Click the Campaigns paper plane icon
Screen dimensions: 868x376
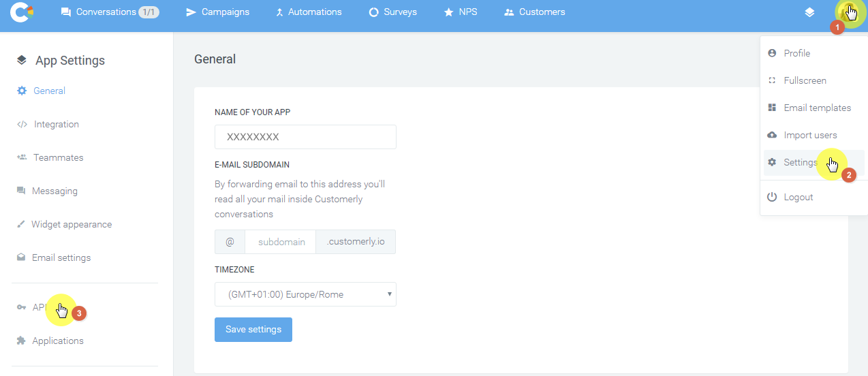point(191,12)
